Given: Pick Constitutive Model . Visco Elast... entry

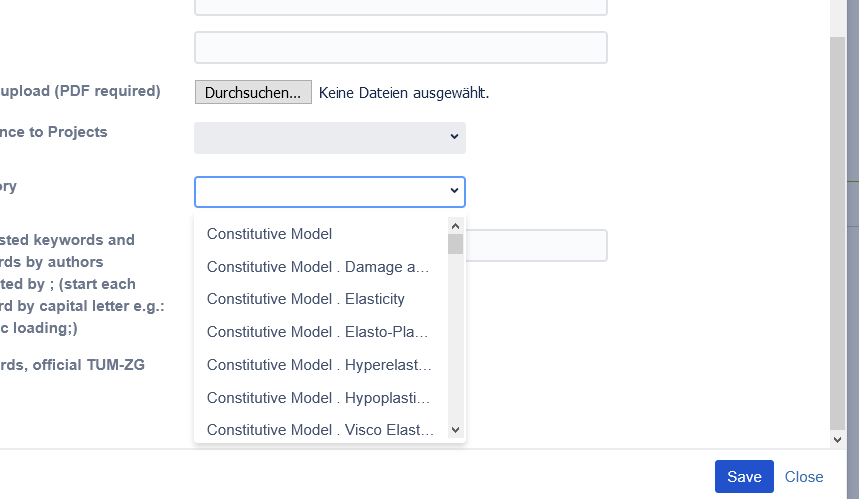Looking at the screenshot, I should pos(321,429).
